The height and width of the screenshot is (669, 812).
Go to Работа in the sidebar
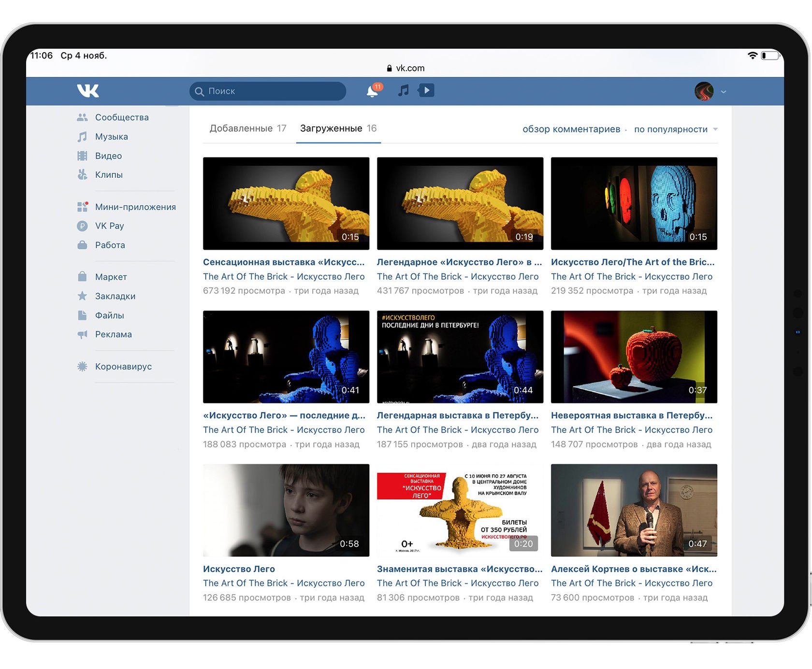click(110, 245)
